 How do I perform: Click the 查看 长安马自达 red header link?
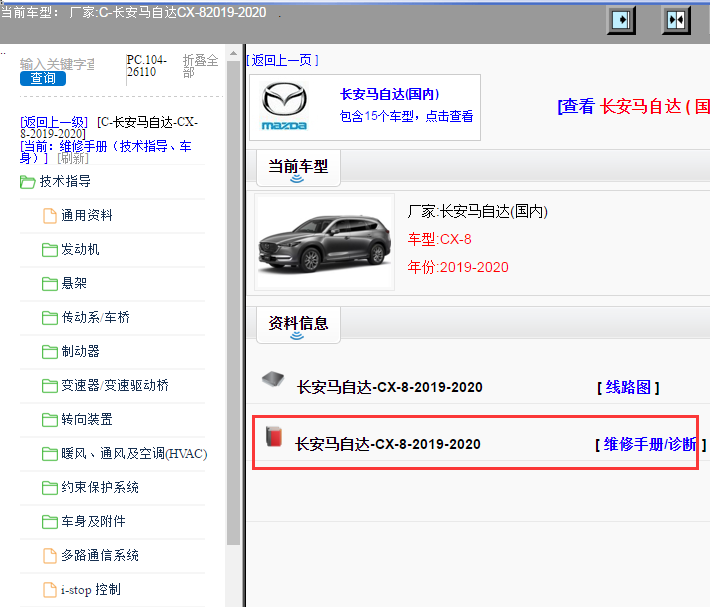(x=633, y=106)
